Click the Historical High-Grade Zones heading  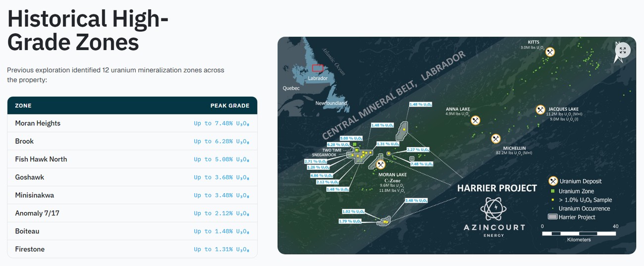pos(88,31)
